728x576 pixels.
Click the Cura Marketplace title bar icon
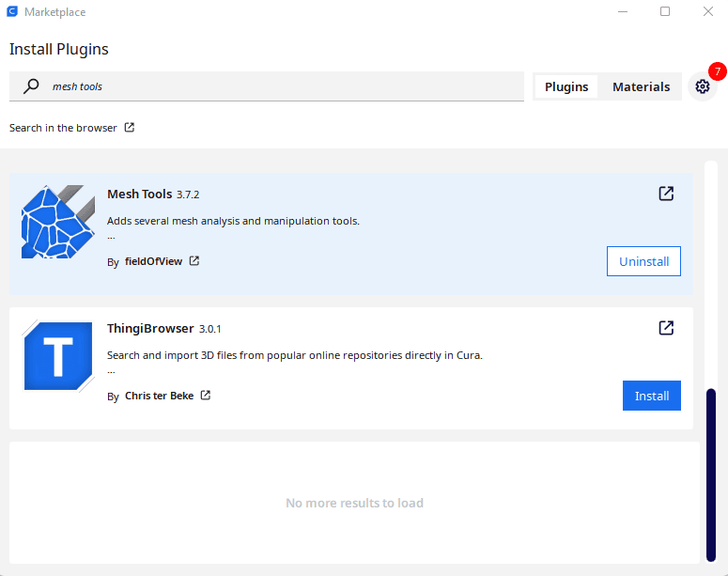point(12,11)
